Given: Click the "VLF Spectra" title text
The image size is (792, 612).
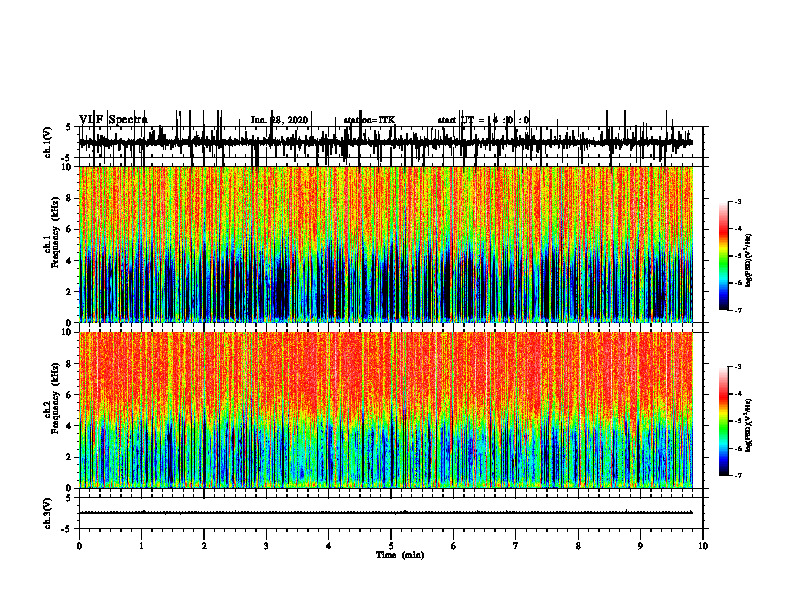Looking at the screenshot, I should click(113, 120).
